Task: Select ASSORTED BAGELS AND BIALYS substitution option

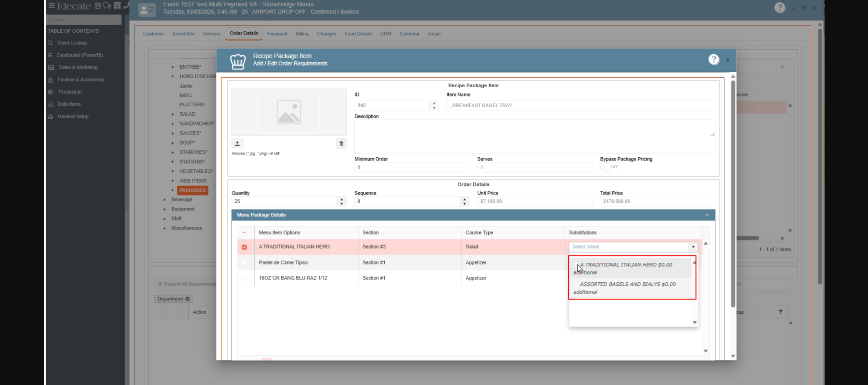Action: pyautogui.click(x=627, y=288)
